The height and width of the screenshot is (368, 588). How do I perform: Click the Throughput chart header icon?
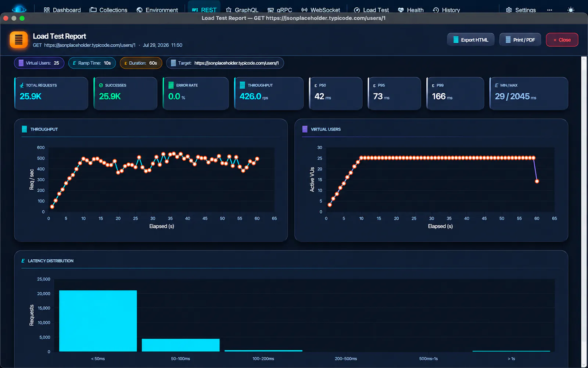24,129
